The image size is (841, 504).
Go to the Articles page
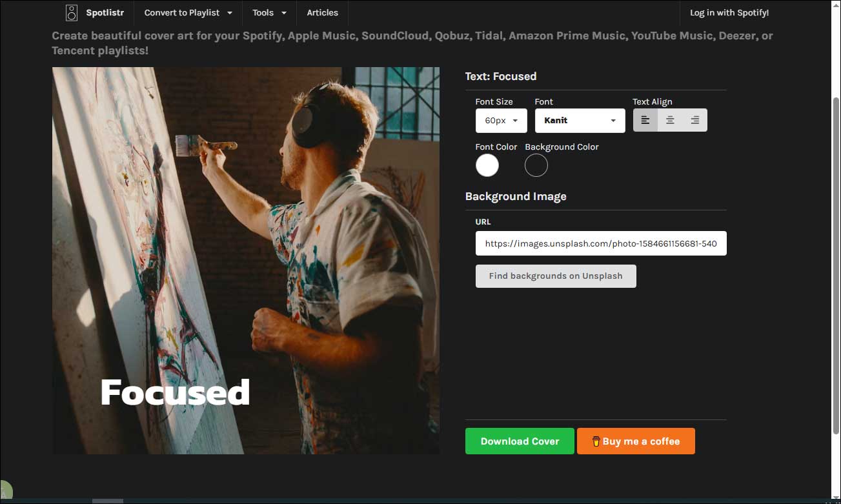tap(322, 13)
